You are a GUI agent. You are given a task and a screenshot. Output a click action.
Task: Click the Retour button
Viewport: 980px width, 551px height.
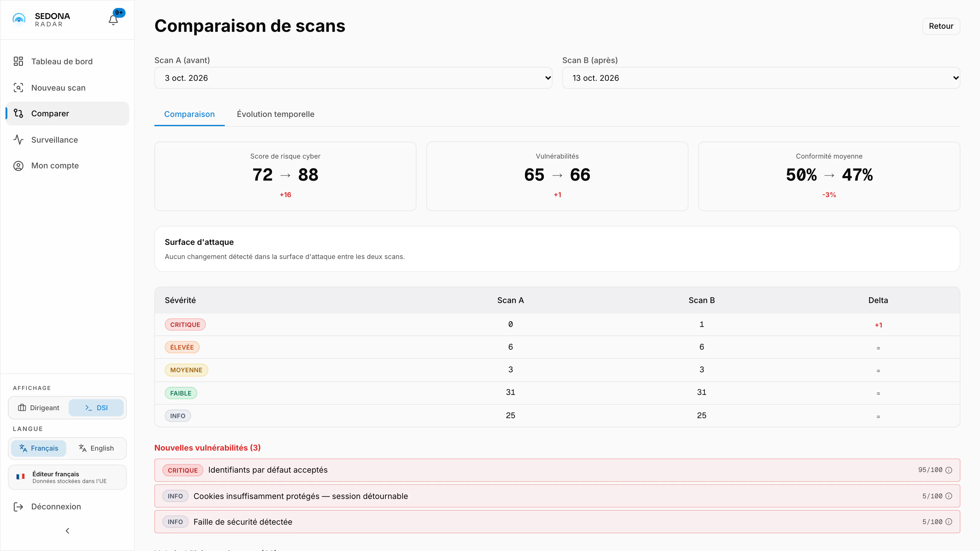tap(941, 26)
